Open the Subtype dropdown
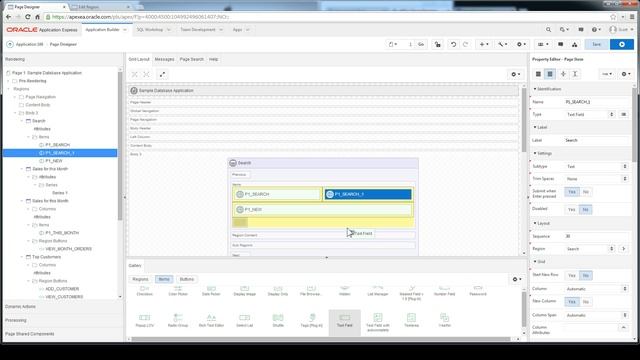This screenshot has width=640, height=360. click(x=596, y=167)
